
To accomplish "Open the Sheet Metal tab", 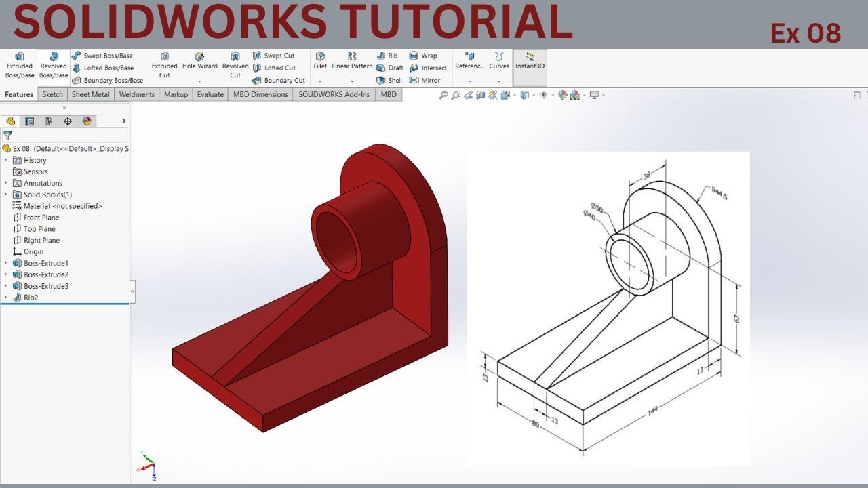I will pos(90,94).
